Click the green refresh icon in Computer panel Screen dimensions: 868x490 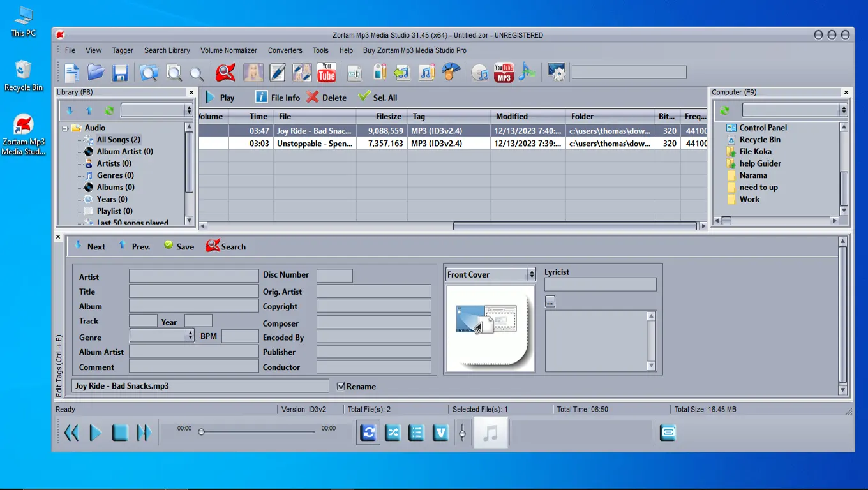724,110
